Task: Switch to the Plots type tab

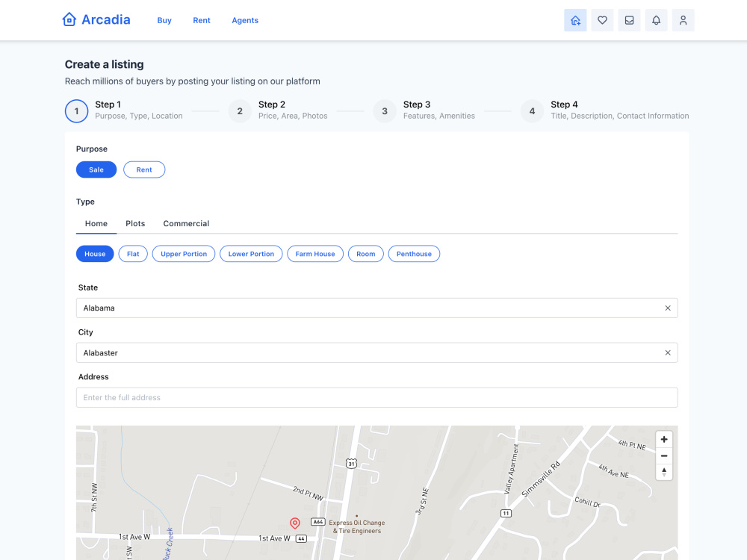Action: [x=135, y=223]
